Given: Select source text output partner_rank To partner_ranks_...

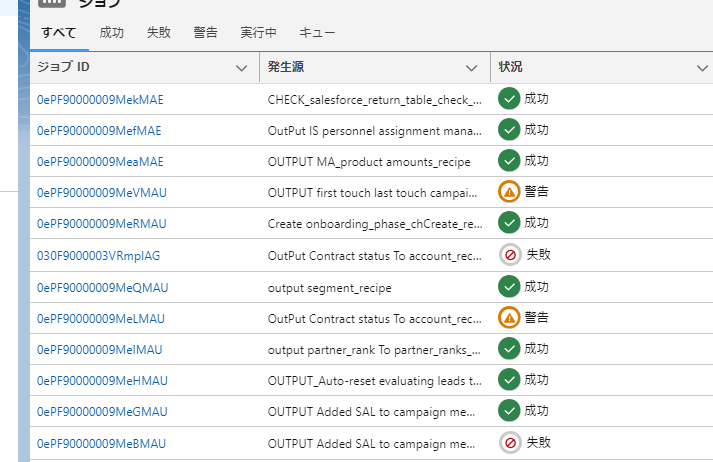Looking at the screenshot, I should [x=374, y=350].
